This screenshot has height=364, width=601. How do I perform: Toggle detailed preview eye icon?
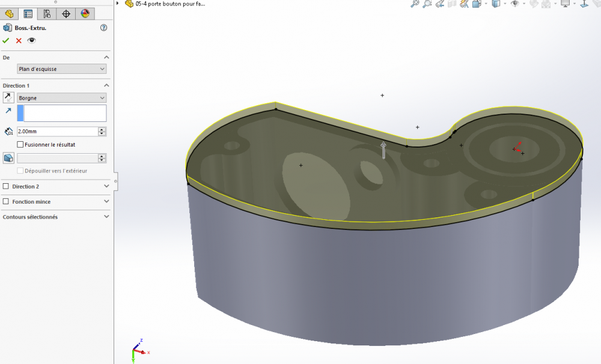tap(31, 40)
